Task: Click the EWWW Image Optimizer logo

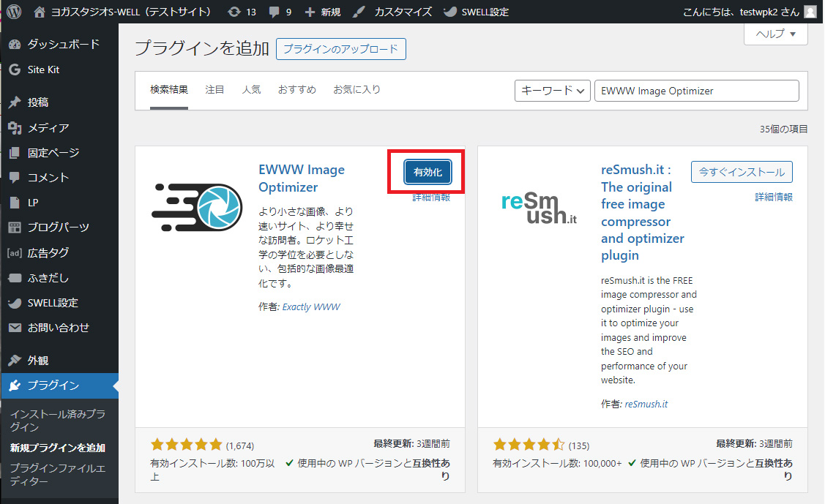Action: [198, 207]
